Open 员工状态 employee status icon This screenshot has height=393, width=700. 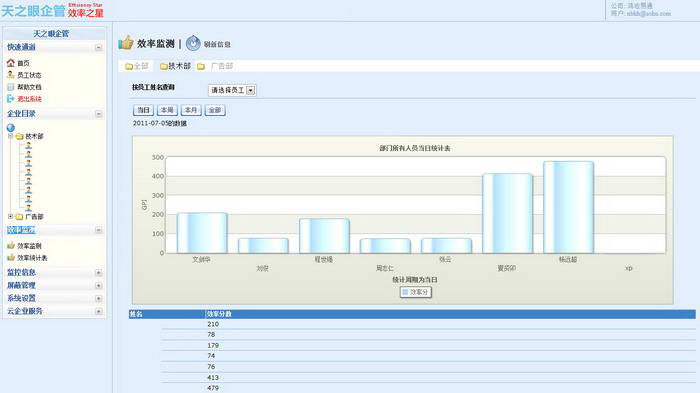click(11, 75)
